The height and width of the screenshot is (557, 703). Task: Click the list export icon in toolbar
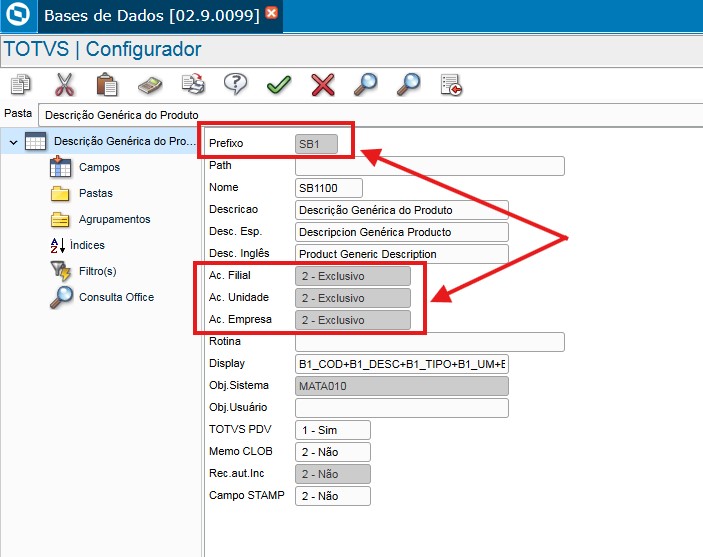[x=451, y=85]
